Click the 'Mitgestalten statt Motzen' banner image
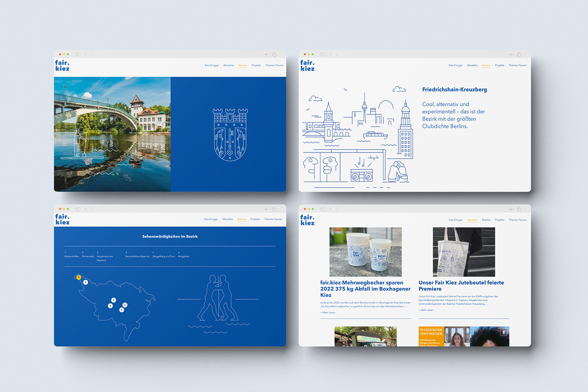The image size is (588, 392). coord(431,336)
